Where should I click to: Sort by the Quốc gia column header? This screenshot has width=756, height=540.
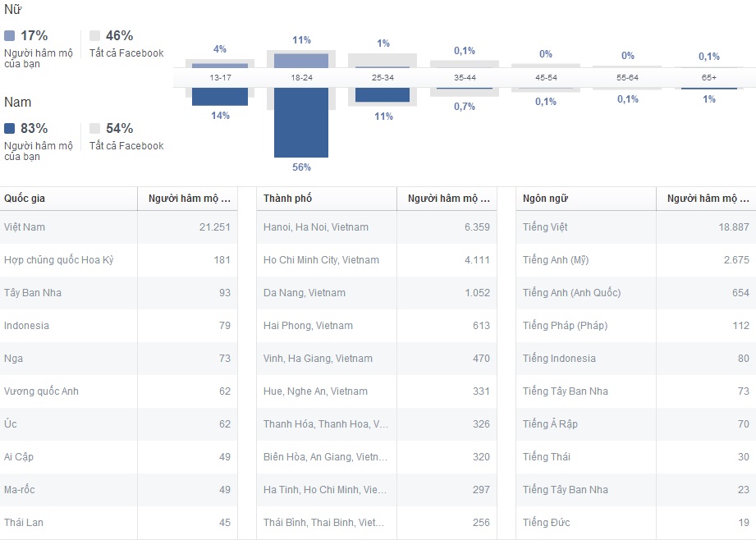[25, 199]
